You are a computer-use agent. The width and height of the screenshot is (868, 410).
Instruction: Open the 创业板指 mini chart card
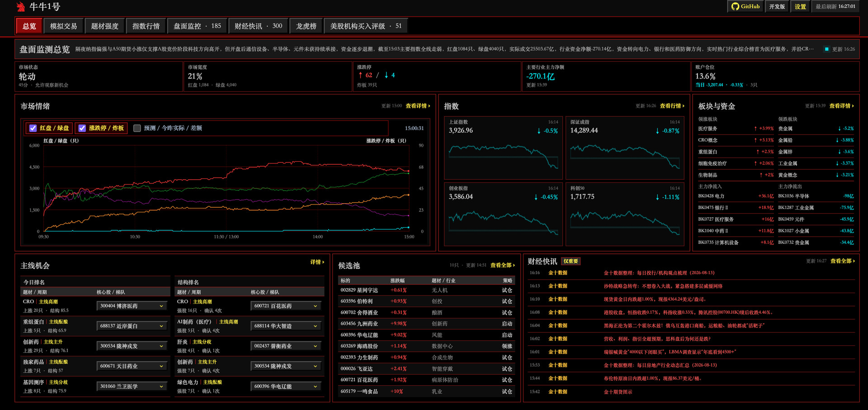[x=503, y=214]
